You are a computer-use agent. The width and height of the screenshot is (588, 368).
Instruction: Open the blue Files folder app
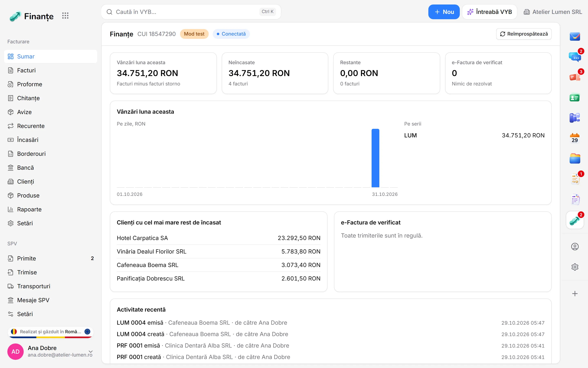(575, 159)
